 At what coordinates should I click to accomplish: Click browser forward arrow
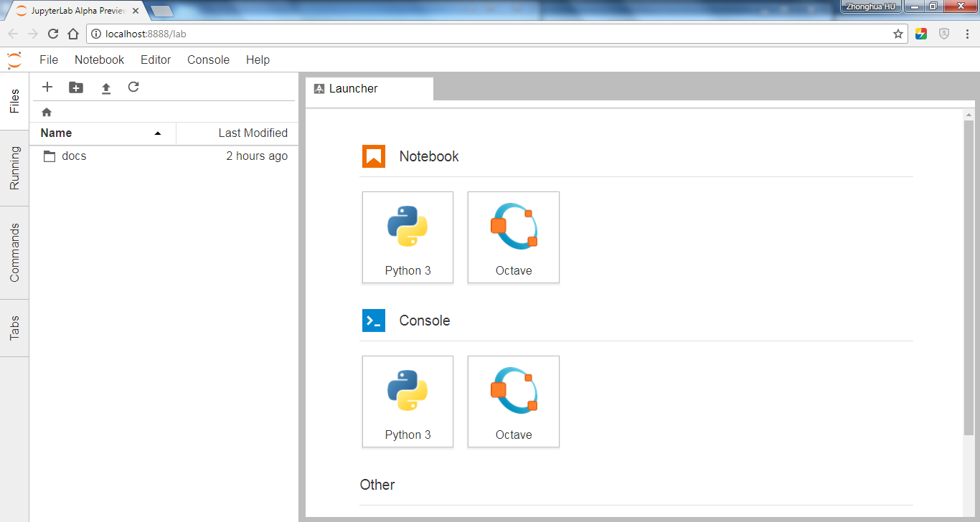(33, 34)
